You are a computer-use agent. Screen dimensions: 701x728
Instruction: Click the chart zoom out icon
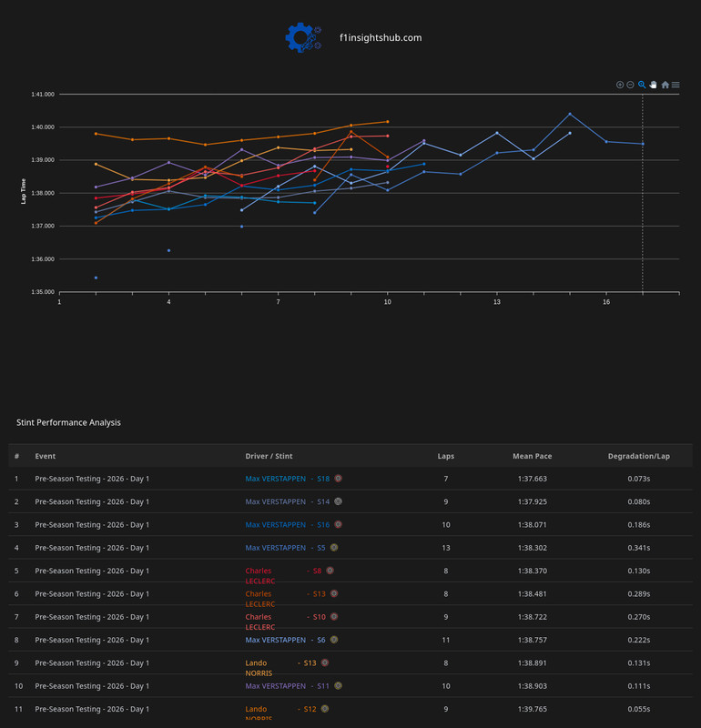point(630,85)
